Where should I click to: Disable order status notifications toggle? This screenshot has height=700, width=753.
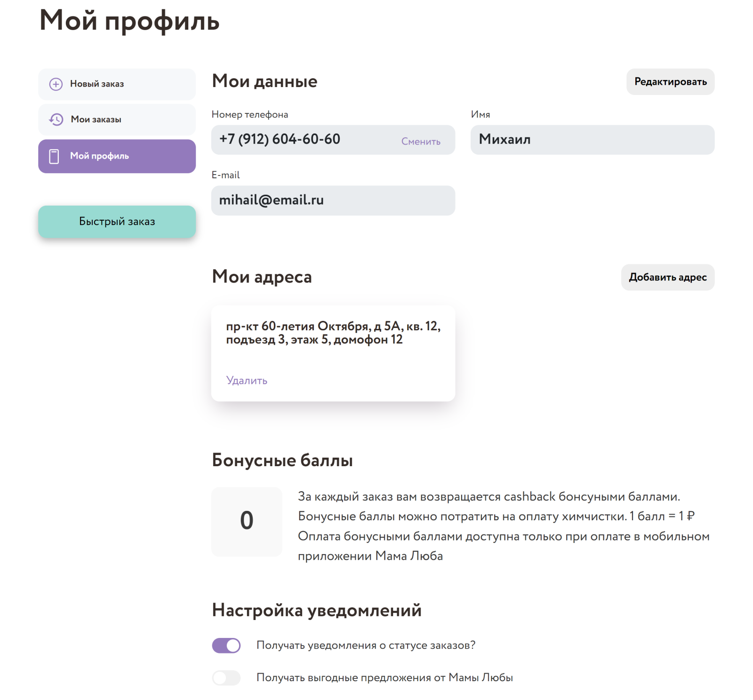click(x=226, y=645)
